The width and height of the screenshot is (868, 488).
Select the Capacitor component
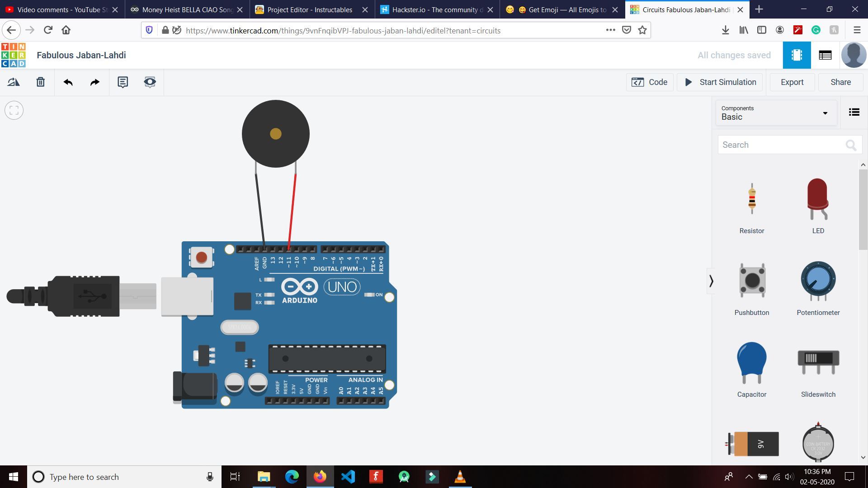click(x=752, y=370)
